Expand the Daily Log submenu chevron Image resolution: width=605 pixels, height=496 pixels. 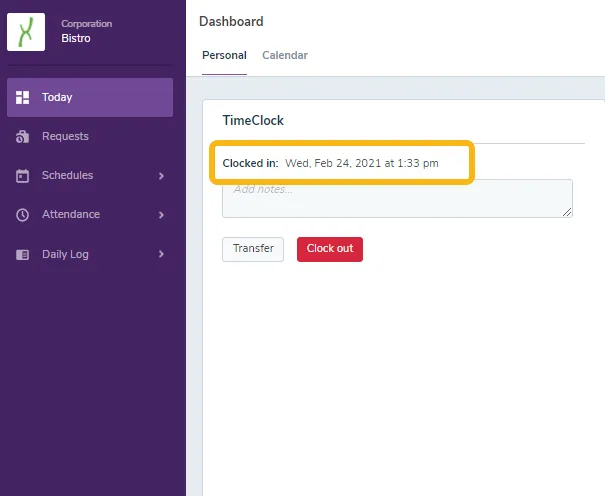pos(161,254)
